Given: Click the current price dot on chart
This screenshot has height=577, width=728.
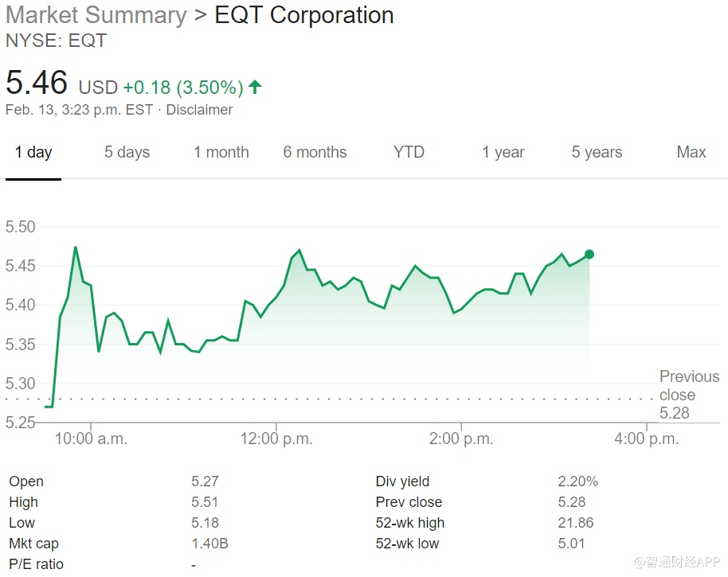Looking at the screenshot, I should 589,255.
